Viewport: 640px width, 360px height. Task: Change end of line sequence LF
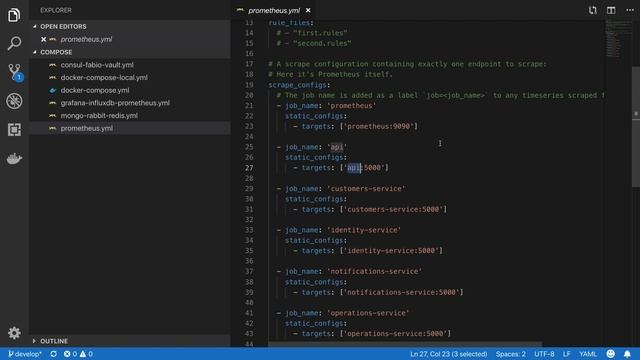coord(567,354)
